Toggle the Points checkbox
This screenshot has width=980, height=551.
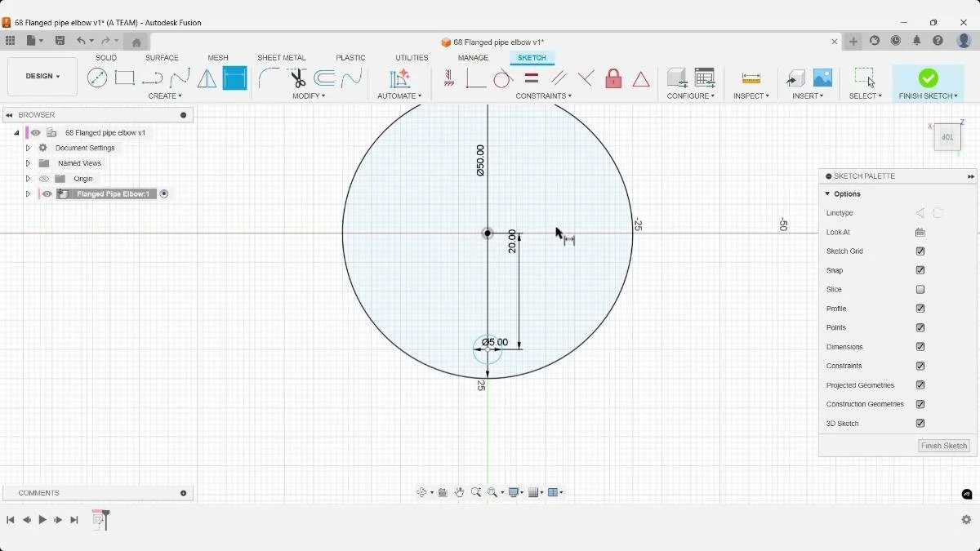click(920, 327)
